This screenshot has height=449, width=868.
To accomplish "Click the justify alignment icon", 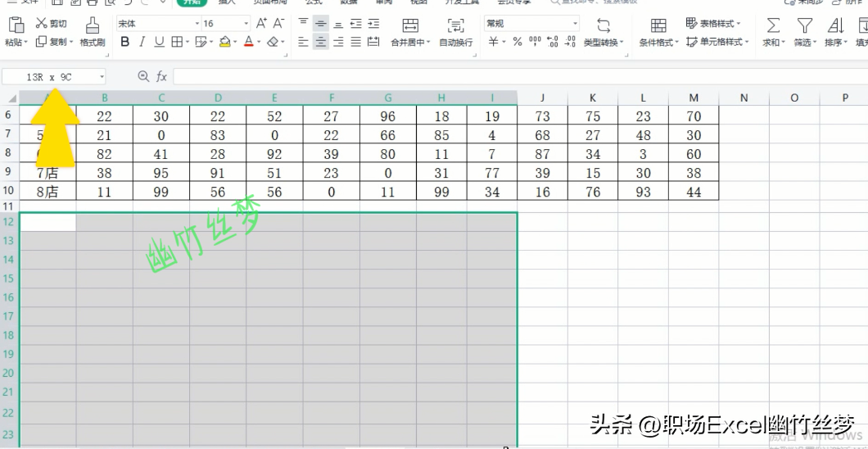I will [356, 42].
